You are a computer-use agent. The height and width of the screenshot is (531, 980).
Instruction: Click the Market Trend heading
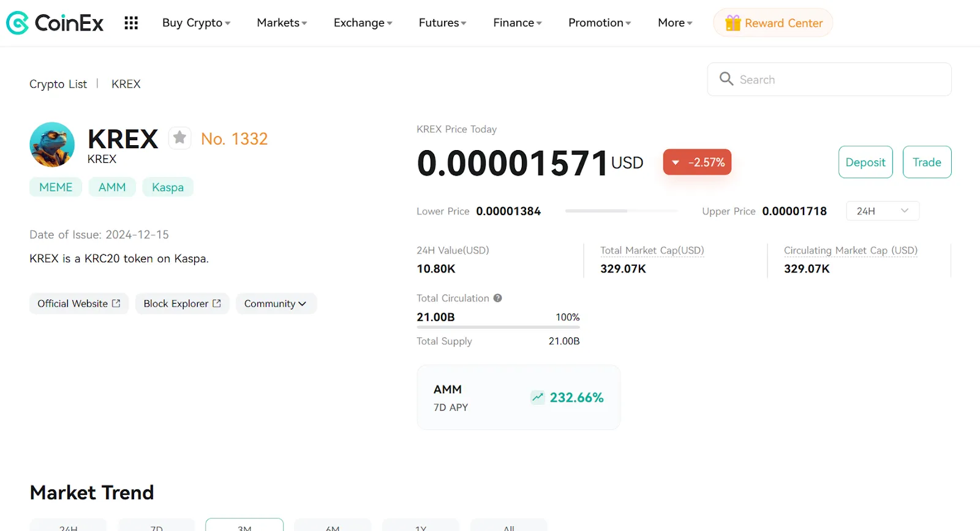click(92, 492)
